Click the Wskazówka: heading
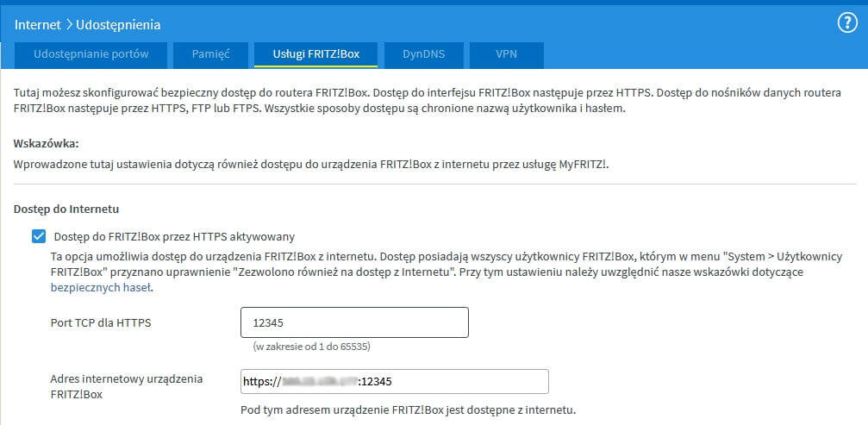The height and width of the screenshot is (425, 868). point(47,143)
